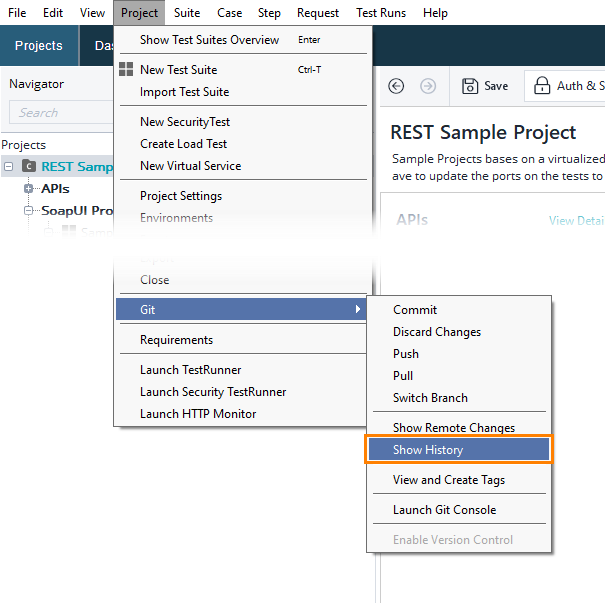Choose Import Test Suite

(x=243, y=92)
